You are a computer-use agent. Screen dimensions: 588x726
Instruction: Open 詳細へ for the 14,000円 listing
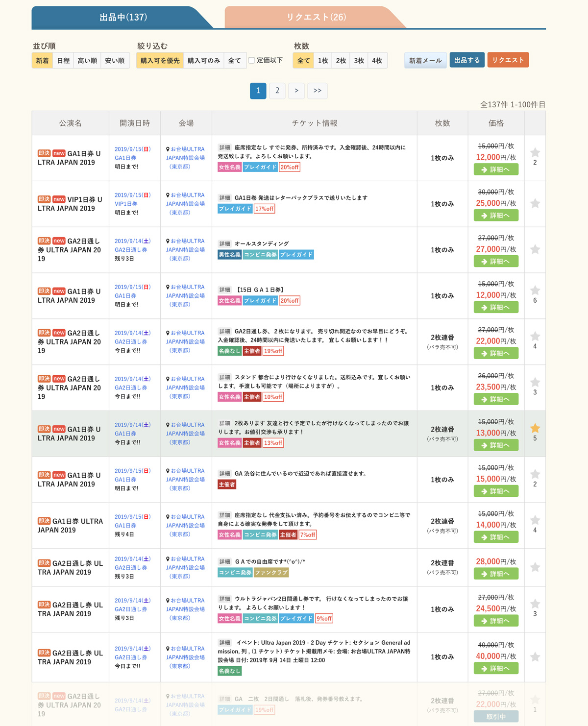(496, 537)
